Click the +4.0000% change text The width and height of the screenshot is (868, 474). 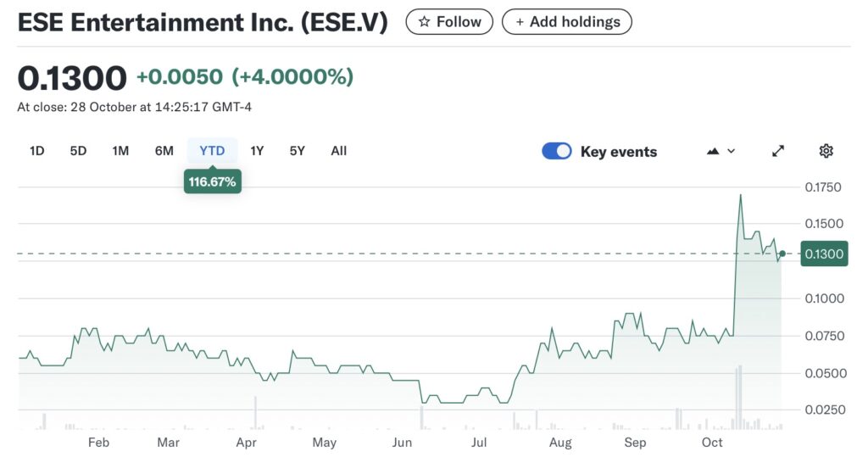tap(292, 76)
